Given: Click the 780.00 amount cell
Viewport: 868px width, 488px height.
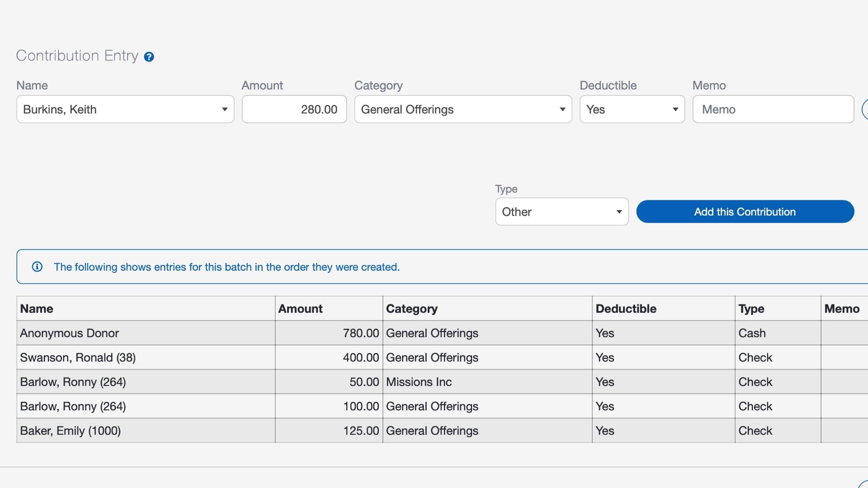Looking at the screenshot, I should (x=329, y=333).
